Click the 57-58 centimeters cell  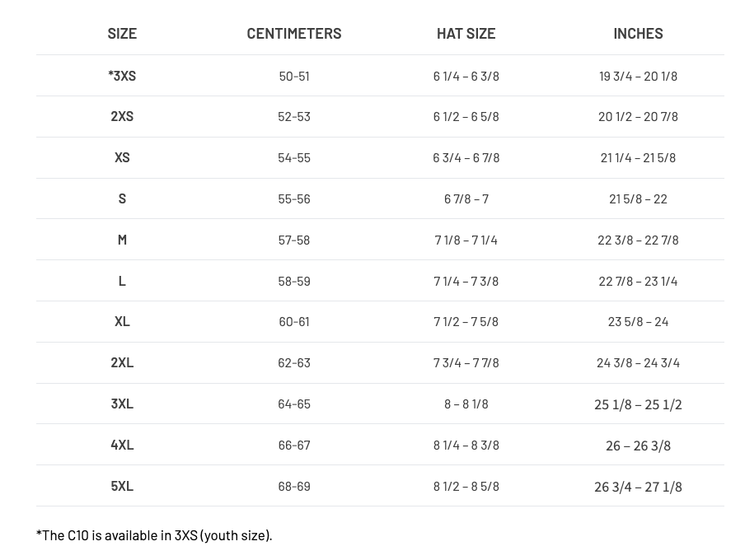[x=294, y=240]
